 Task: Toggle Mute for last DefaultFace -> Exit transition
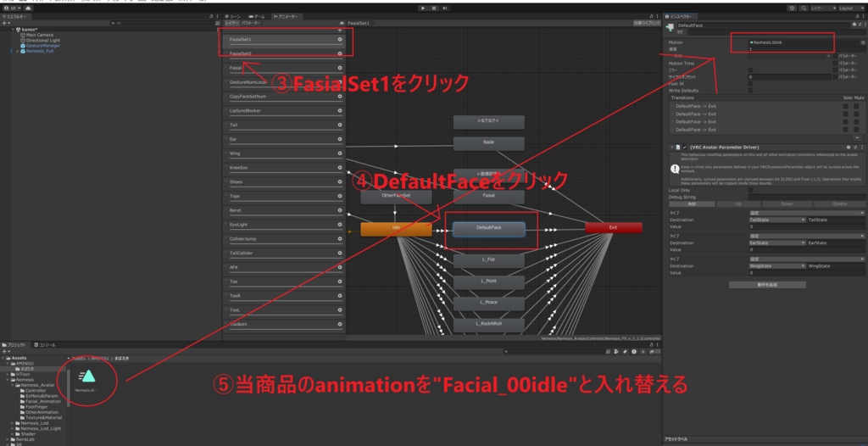[856, 129]
